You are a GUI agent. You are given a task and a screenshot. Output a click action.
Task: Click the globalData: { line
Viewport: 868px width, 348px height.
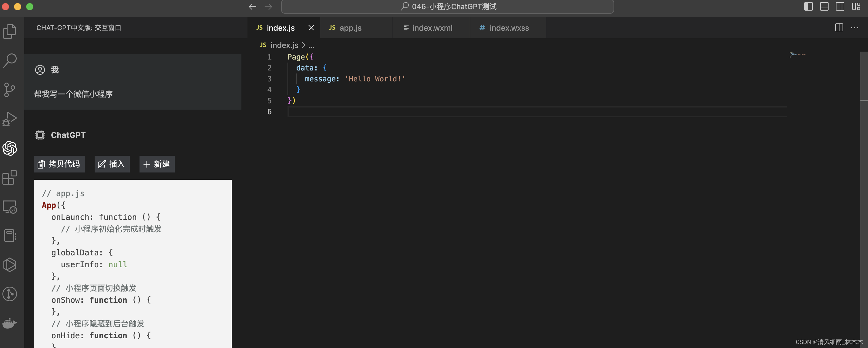point(82,253)
